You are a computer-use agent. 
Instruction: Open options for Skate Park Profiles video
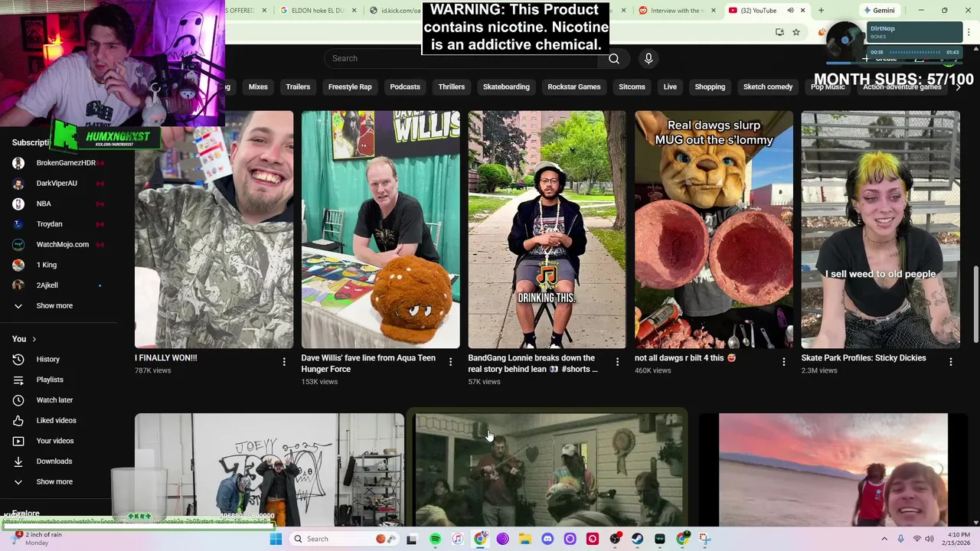pyautogui.click(x=950, y=362)
